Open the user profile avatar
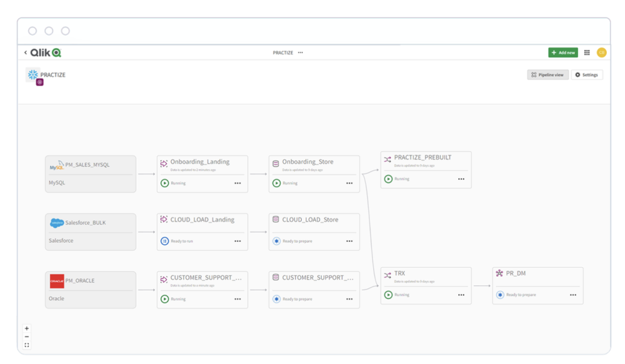The image size is (625, 364). 601,52
